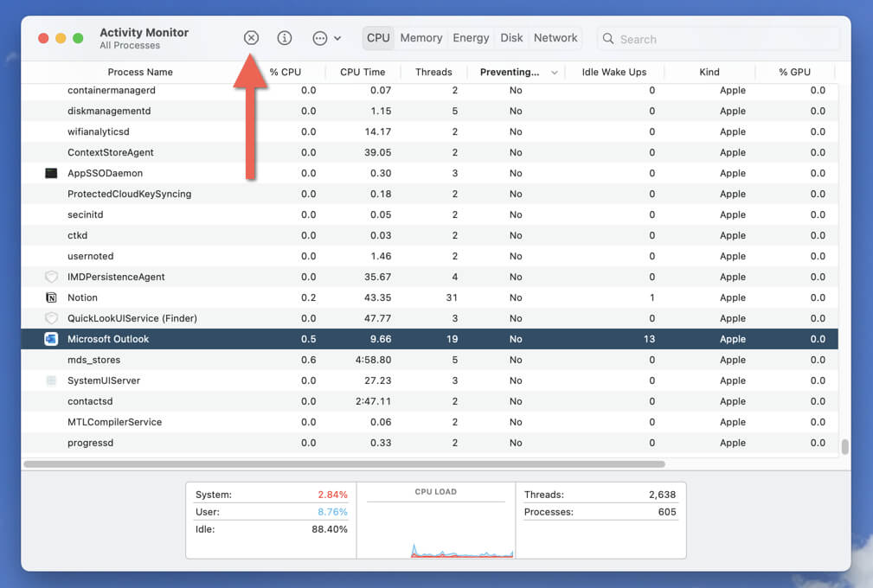Image resolution: width=873 pixels, height=588 pixels.
Task: Click the horizontal scrollbar under the table
Action: tap(344, 464)
